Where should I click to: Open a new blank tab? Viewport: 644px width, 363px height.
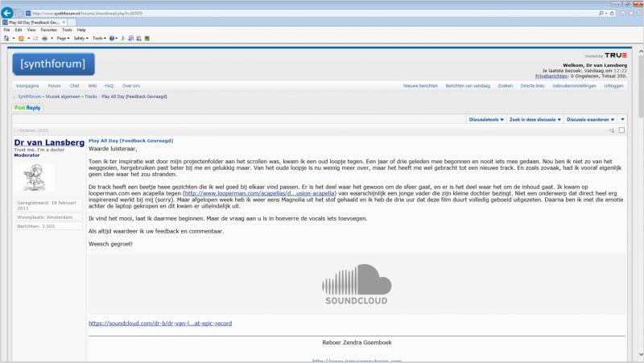tap(72, 23)
